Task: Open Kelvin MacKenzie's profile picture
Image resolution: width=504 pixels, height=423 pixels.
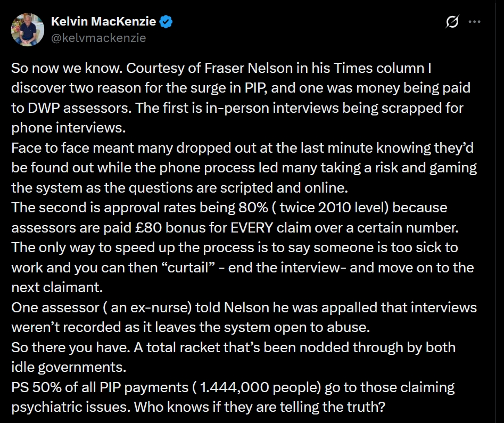Action: tap(27, 30)
